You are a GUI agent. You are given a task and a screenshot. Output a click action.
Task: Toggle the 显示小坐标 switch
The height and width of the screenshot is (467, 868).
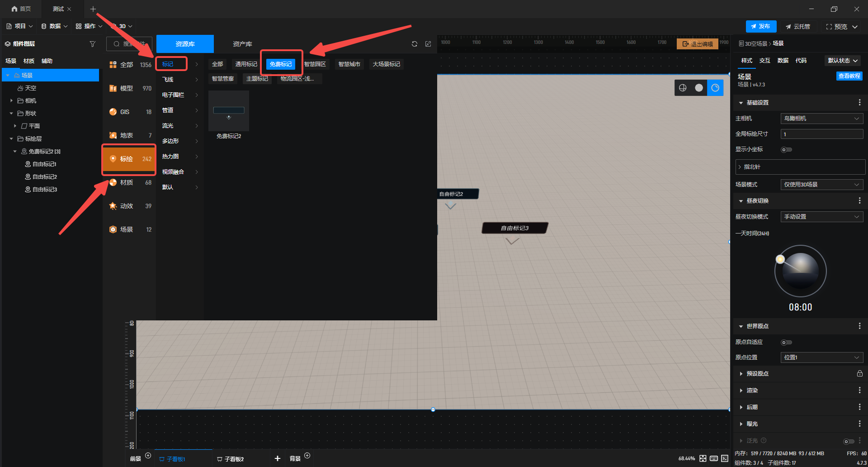tap(786, 149)
